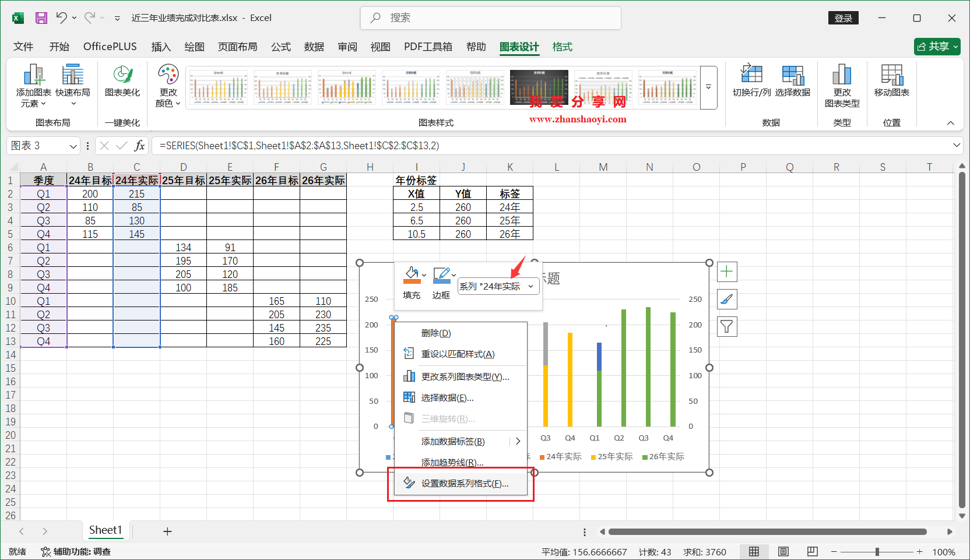Open Quick Layout options
The width and height of the screenshot is (970, 560).
(x=73, y=86)
